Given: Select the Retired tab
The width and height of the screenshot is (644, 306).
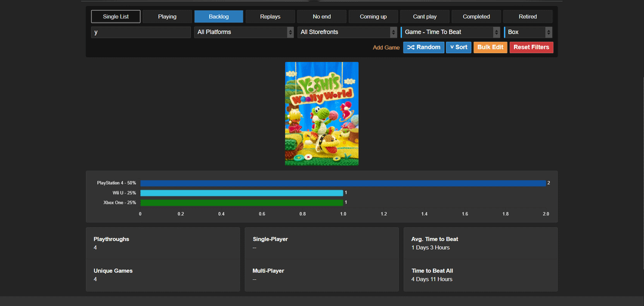Looking at the screenshot, I should (x=528, y=17).
